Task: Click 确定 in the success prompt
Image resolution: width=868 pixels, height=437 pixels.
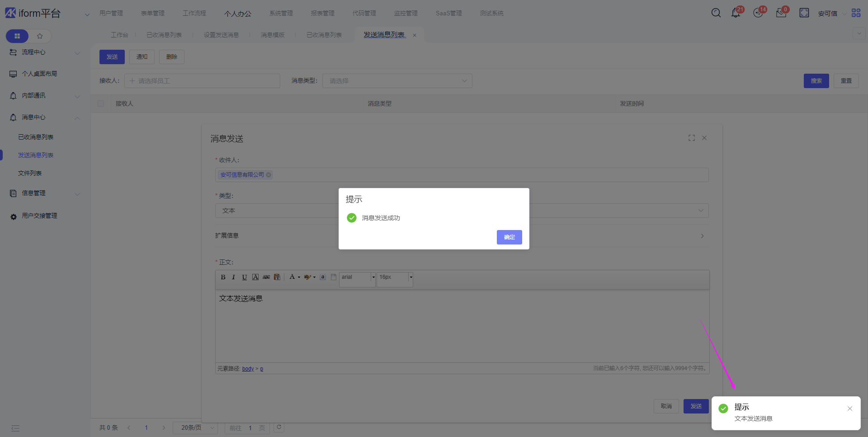Action: point(509,237)
